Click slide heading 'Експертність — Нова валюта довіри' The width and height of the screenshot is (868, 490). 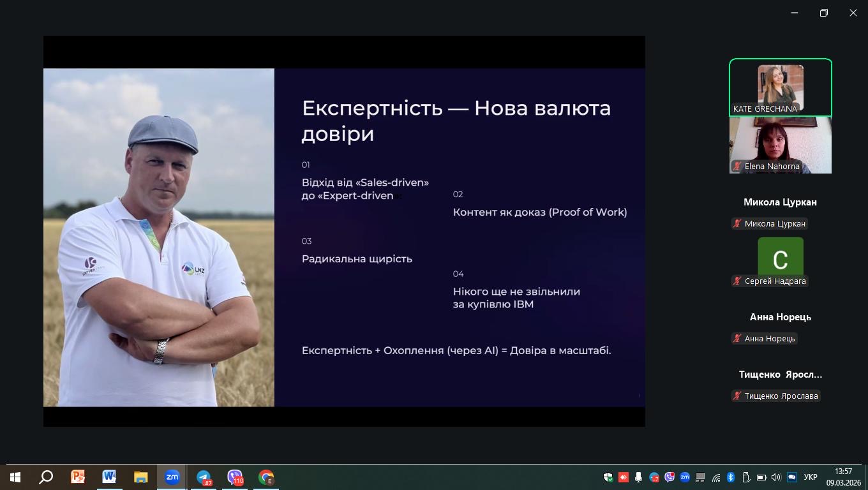[x=456, y=121]
